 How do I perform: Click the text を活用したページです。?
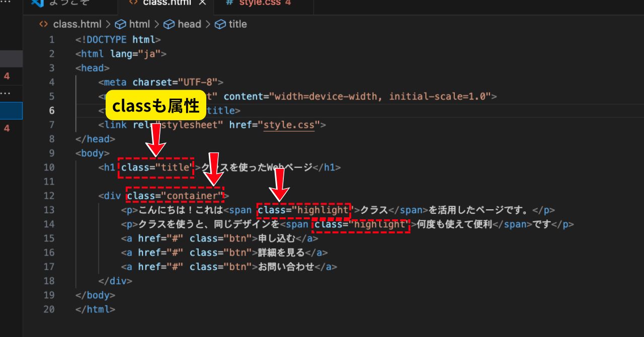point(480,210)
